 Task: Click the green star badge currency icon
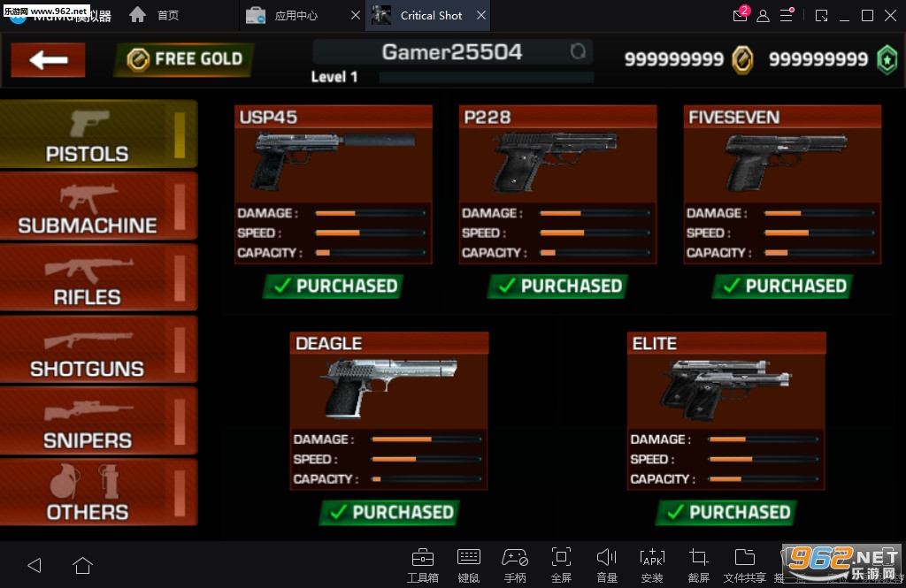tap(887, 59)
